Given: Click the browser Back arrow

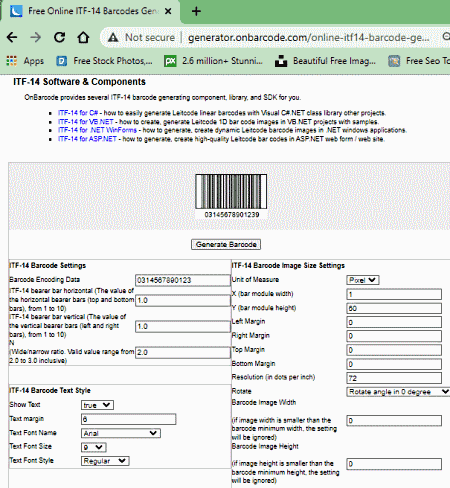Looking at the screenshot, I should pos(12,37).
